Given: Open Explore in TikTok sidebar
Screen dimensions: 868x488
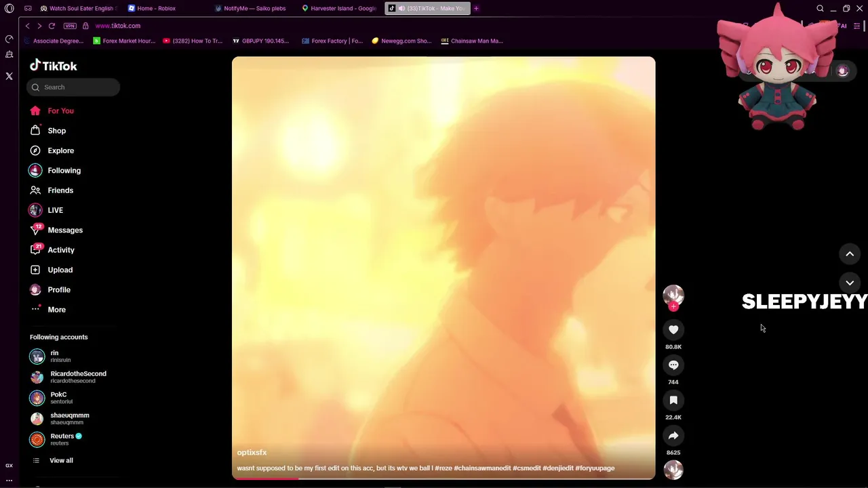Looking at the screenshot, I should click(60, 150).
